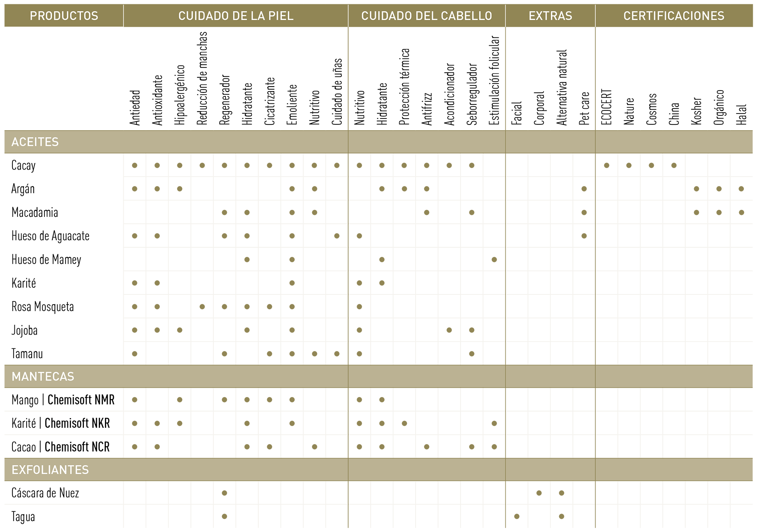Click left Extras dot in first Exfoliantes row

coord(539,493)
